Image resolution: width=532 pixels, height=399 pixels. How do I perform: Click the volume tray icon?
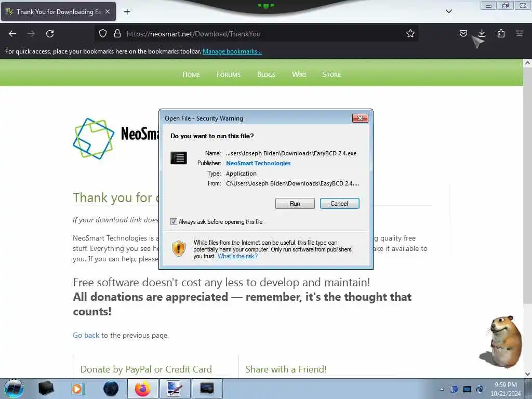pos(480,389)
